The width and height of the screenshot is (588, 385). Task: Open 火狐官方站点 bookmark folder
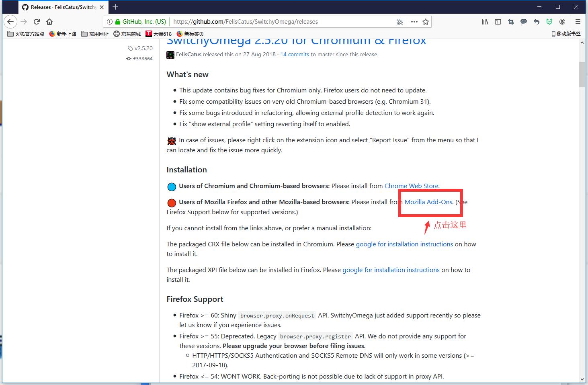point(26,34)
